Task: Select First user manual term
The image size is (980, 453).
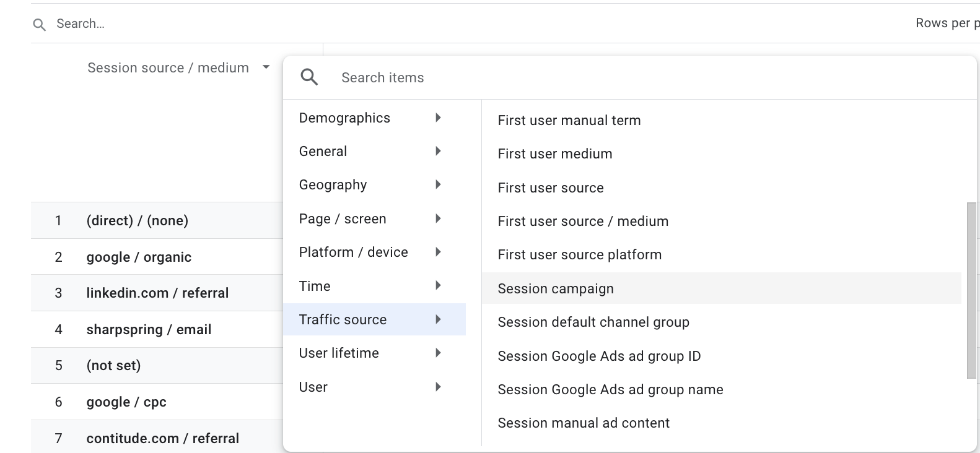Action: pos(569,120)
